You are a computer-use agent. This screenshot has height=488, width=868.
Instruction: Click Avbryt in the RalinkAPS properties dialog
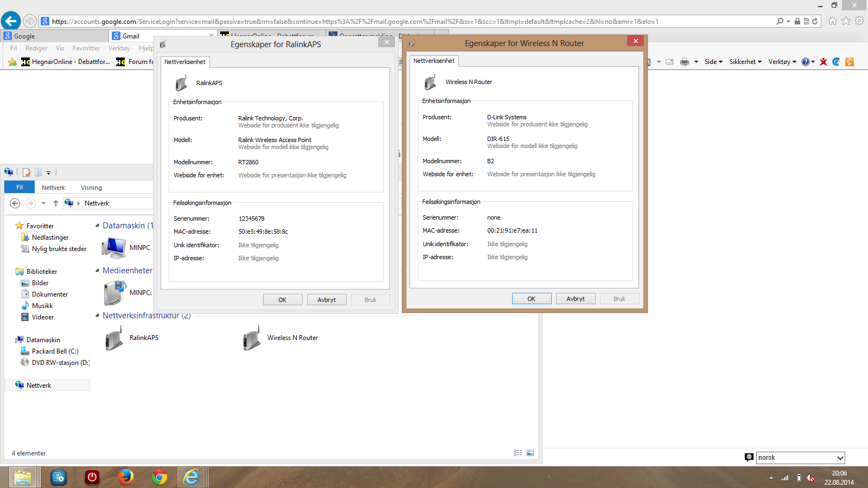pos(327,300)
